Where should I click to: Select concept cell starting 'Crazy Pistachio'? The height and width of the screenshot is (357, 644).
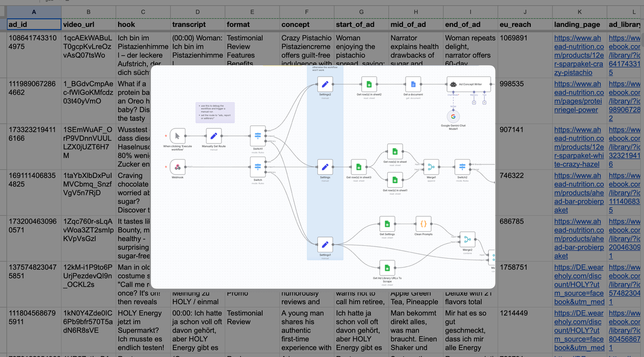pyautogui.click(x=307, y=49)
